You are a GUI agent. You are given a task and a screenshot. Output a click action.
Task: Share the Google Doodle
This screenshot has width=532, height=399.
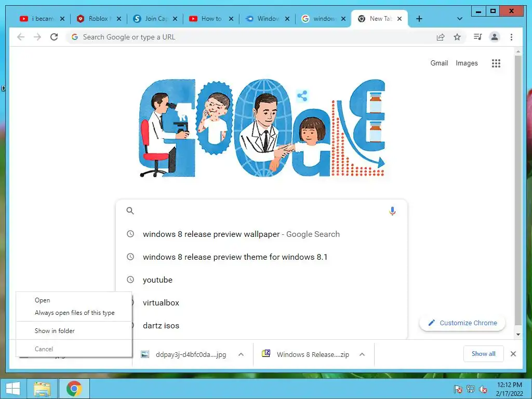pos(302,96)
